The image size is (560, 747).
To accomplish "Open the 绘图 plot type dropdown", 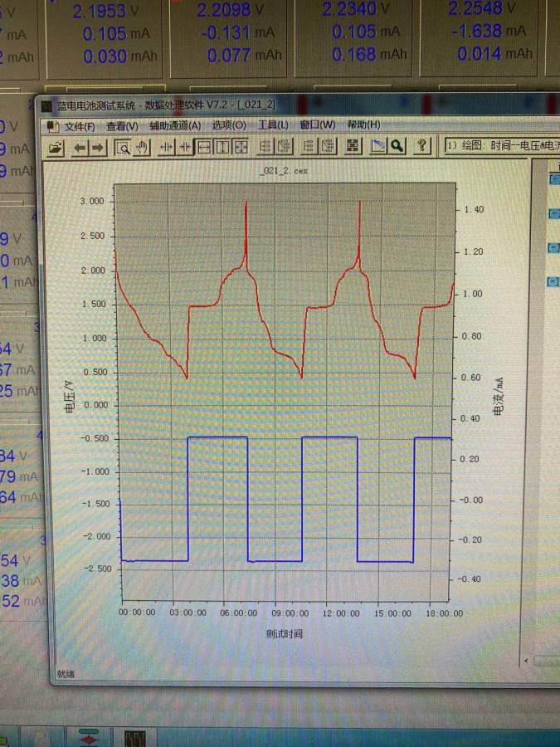I will 502,145.
